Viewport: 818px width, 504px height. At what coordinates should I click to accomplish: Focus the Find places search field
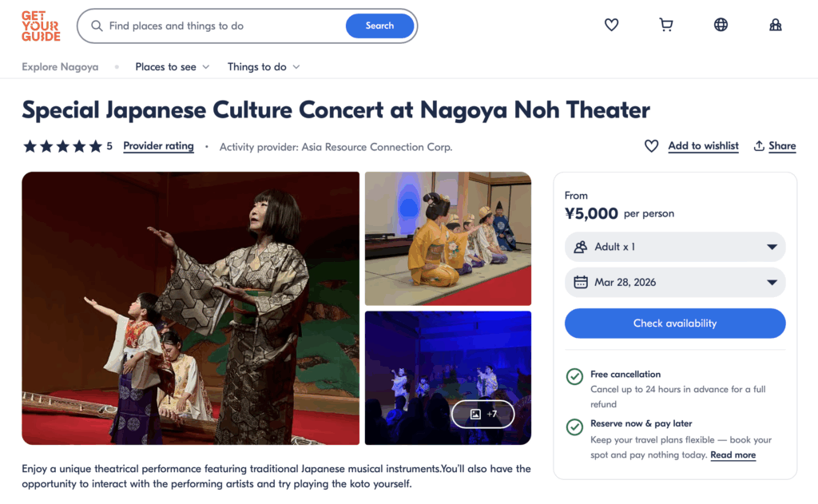point(224,26)
